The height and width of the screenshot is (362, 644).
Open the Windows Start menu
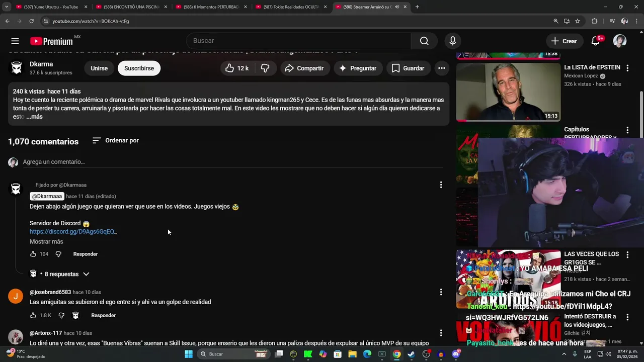pyautogui.click(x=188, y=354)
